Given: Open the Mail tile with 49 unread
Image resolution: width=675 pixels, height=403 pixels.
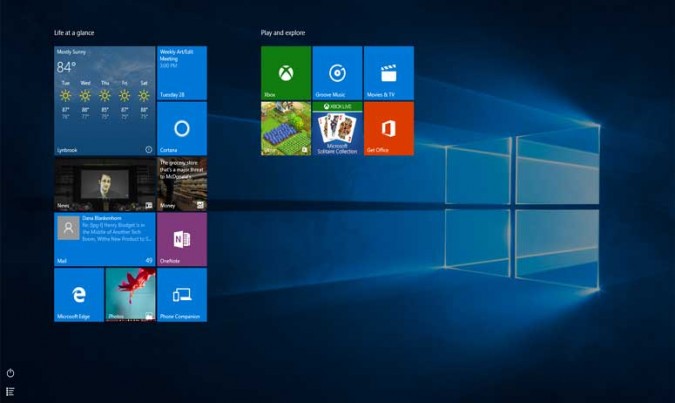Looking at the screenshot, I should tap(104, 239).
